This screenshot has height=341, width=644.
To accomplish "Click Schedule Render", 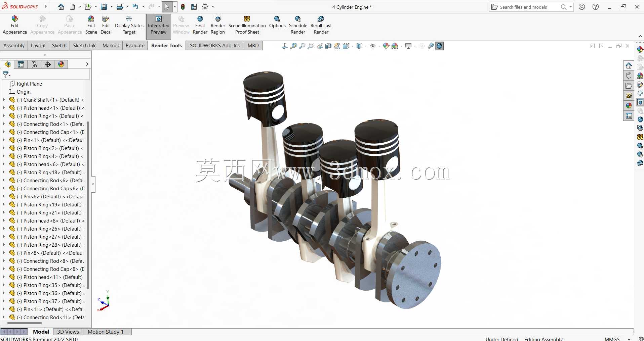I will click(x=298, y=25).
